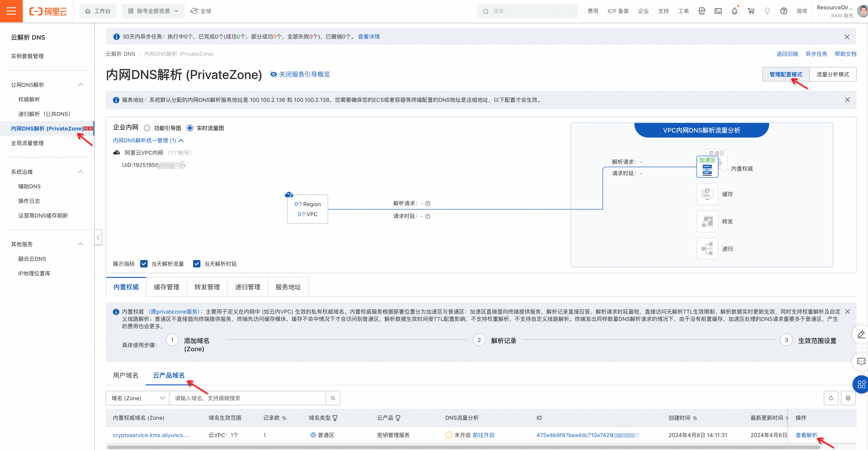Click the 缓存 module icon
Image resolution: width=868 pixels, height=450 pixels.
pos(707,194)
